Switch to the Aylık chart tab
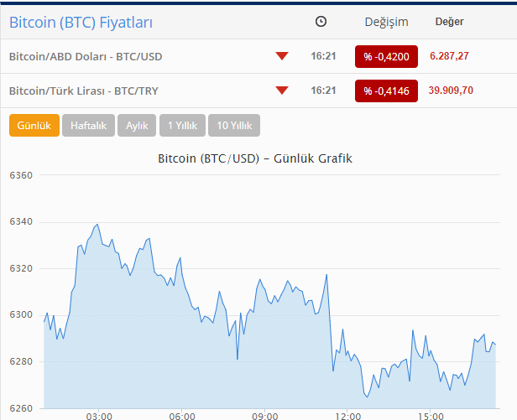Viewport: 517px width, 420px height. [x=137, y=125]
